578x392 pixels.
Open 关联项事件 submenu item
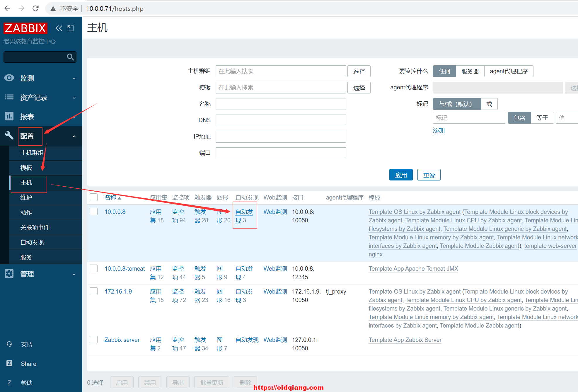coord(46,227)
